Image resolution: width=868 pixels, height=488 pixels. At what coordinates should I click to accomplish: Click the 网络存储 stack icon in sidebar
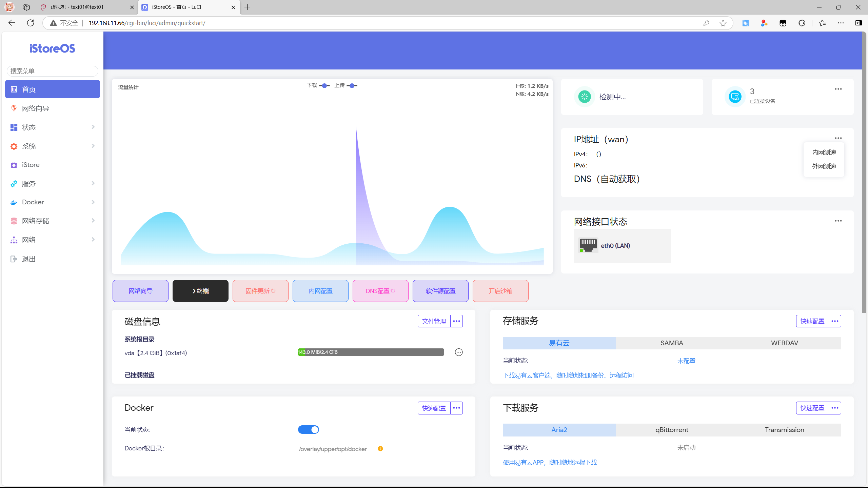click(14, 221)
